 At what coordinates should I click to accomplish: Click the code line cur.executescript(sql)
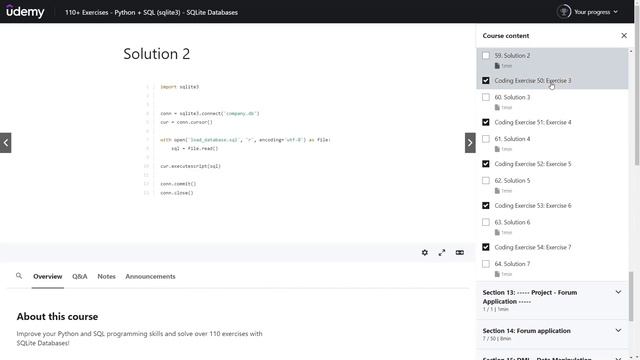click(190, 166)
